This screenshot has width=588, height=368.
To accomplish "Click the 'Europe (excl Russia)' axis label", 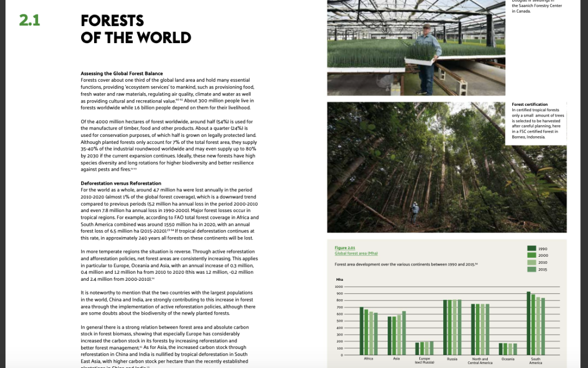I will point(424,360).
